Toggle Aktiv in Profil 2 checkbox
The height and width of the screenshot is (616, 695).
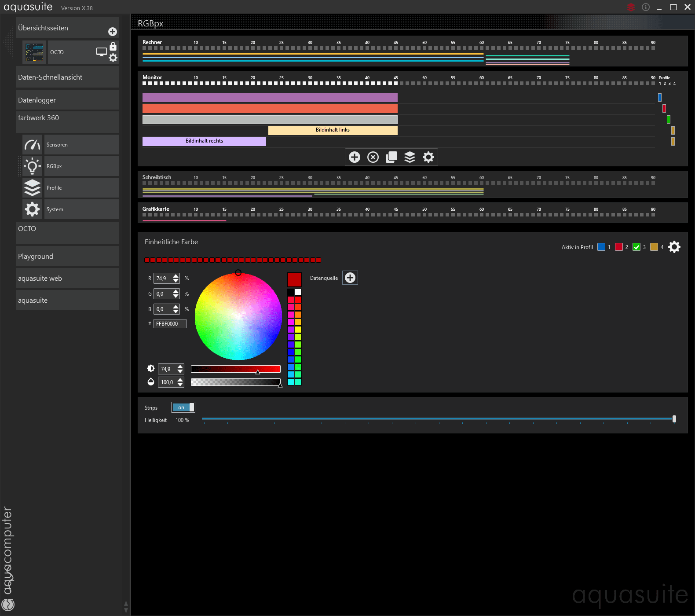tap(619, 247)
